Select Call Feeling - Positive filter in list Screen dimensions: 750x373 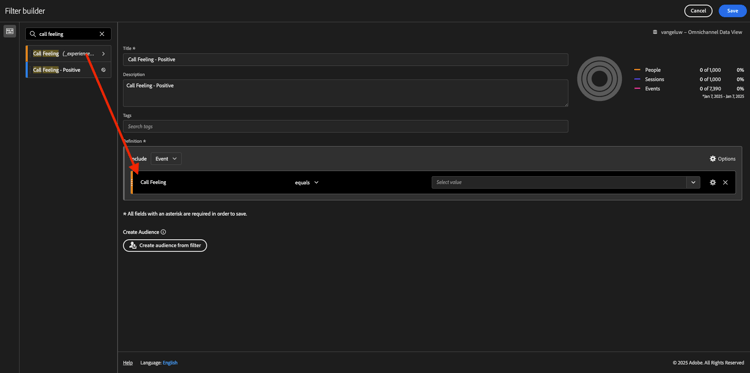68,70
